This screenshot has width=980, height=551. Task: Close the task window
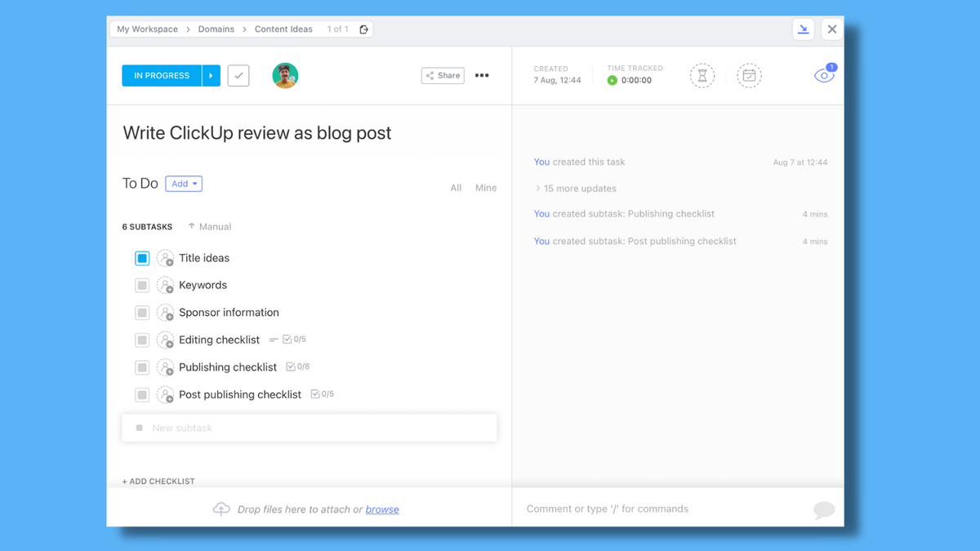(x=832, y=29)
